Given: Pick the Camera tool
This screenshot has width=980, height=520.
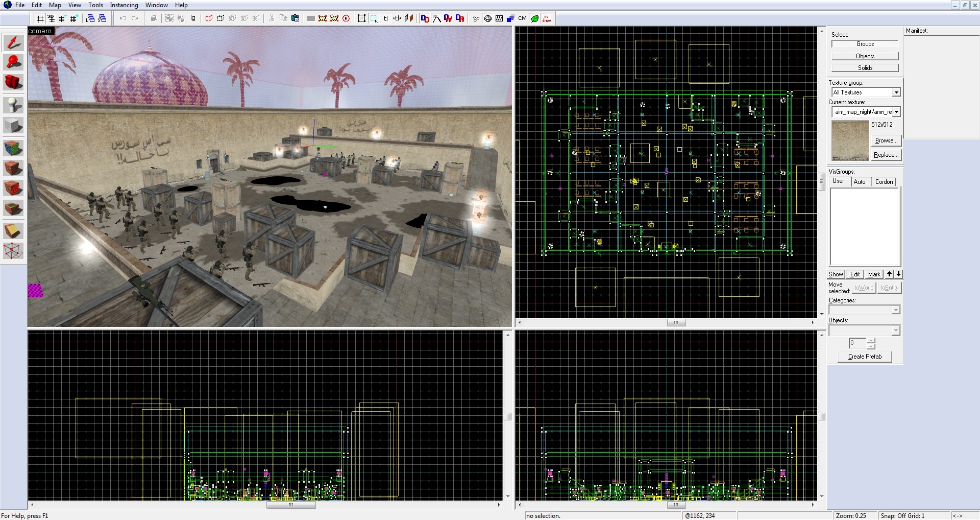Looking at the screenshot, I should tap(14, 82).
